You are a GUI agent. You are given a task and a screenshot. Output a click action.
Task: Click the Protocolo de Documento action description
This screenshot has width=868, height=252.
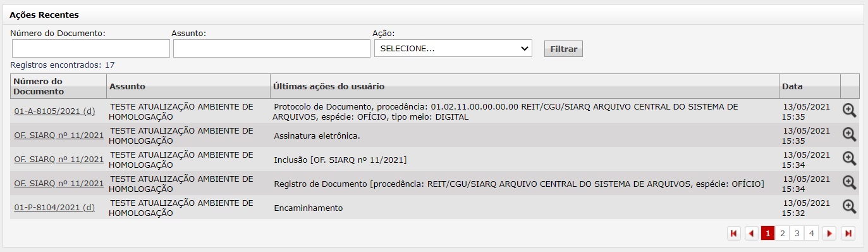[x=505, y=111]
